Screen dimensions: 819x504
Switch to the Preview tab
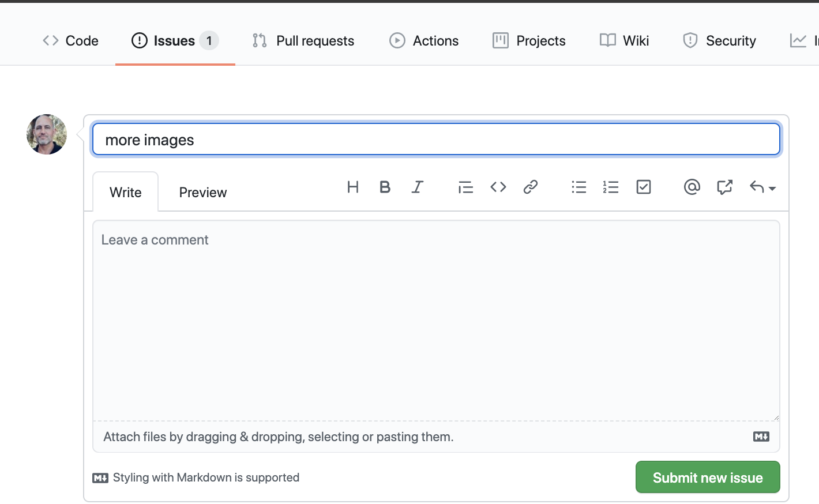click(x=203, y=192)
